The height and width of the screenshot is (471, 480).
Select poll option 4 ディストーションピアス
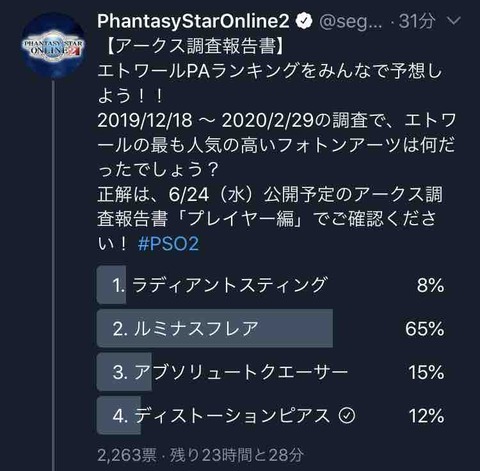click(271, 416)
